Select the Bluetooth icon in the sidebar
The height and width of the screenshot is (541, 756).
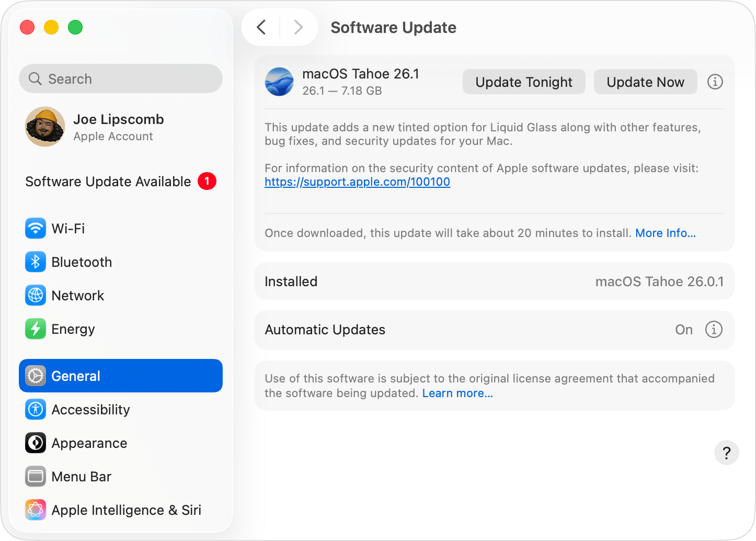tap(35, 262)
